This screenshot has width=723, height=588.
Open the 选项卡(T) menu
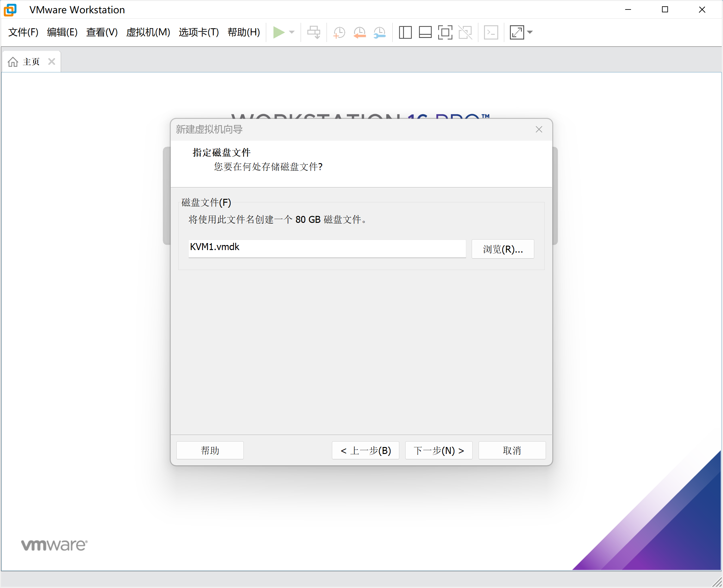(199, 33)
